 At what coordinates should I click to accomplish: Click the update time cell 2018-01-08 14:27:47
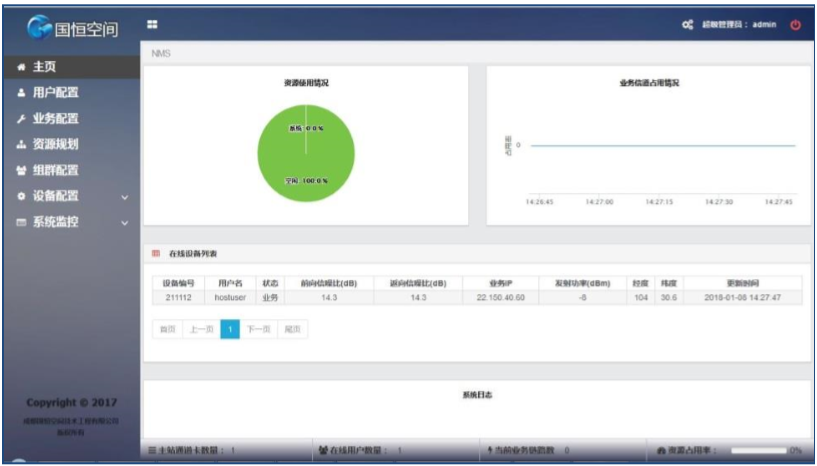click(742, 298)
